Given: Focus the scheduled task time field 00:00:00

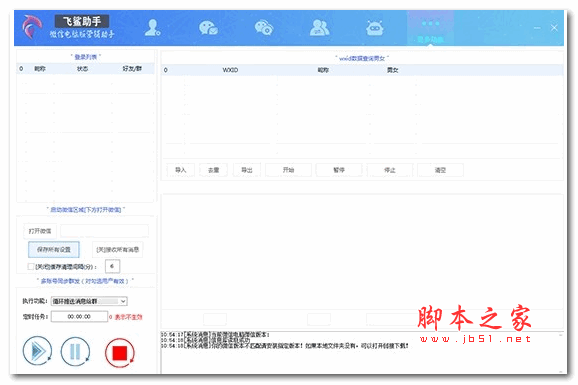Looking at the screenshot, I should pyautogui.click(x=79, y=316).
